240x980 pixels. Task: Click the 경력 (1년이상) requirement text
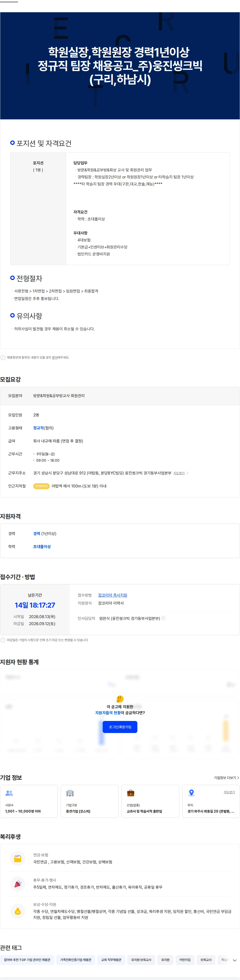[45, 534]
